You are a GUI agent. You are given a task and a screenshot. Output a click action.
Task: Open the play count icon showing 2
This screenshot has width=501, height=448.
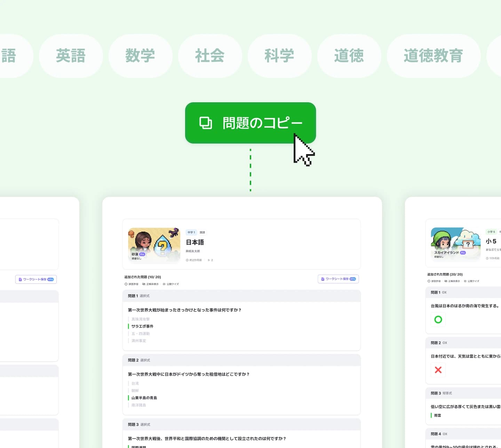tap(209, 260)
